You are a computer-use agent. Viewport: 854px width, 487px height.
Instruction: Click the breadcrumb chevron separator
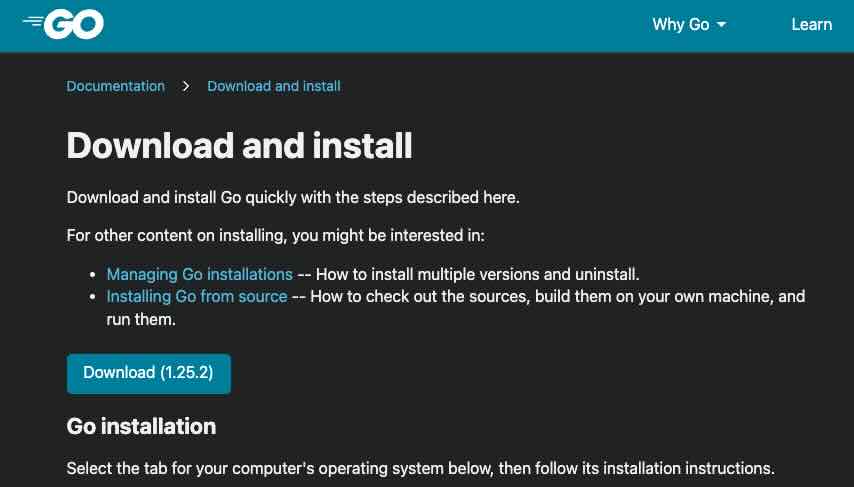(x=186, y=86)
